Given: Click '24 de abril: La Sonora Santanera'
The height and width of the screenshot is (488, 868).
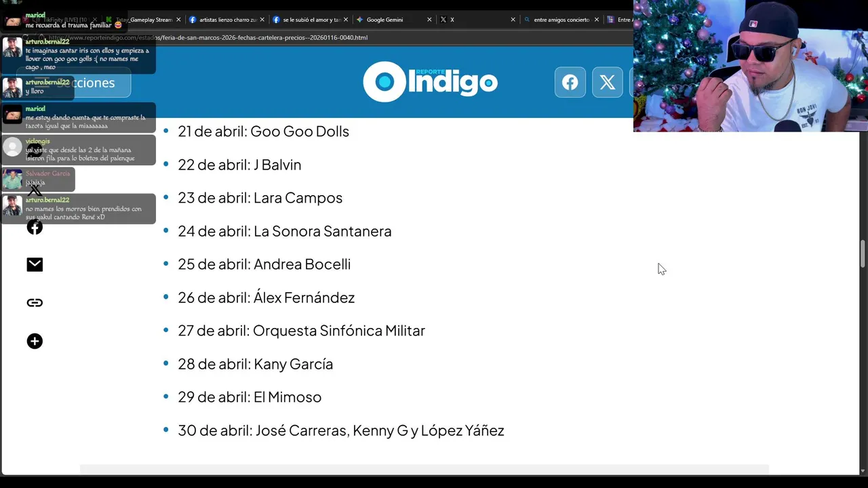Looking at the screenshot, I should point(284,231).
